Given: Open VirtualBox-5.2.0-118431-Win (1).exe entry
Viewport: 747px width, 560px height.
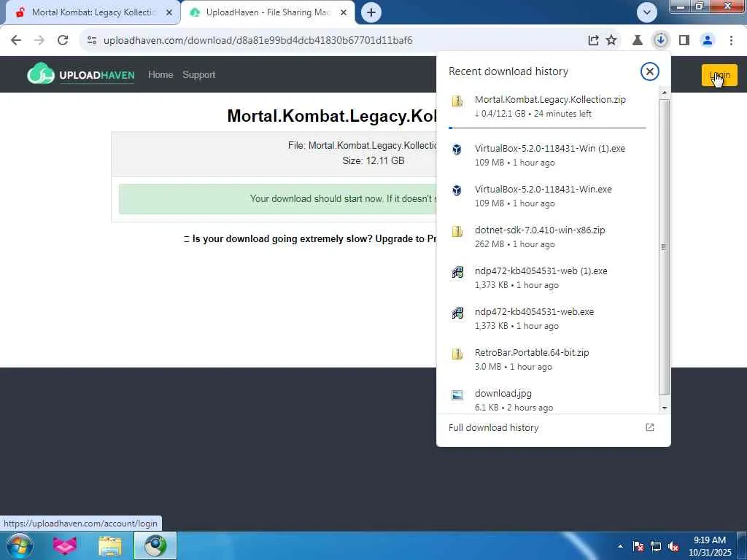Looking at the screenshot, I should (547, 155).
